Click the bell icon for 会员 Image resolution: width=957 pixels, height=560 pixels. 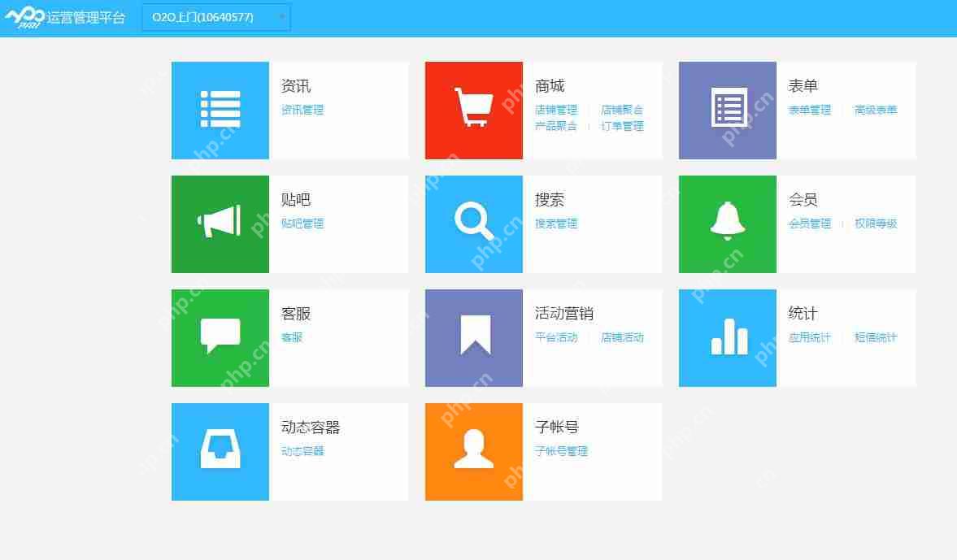[726, 224]
